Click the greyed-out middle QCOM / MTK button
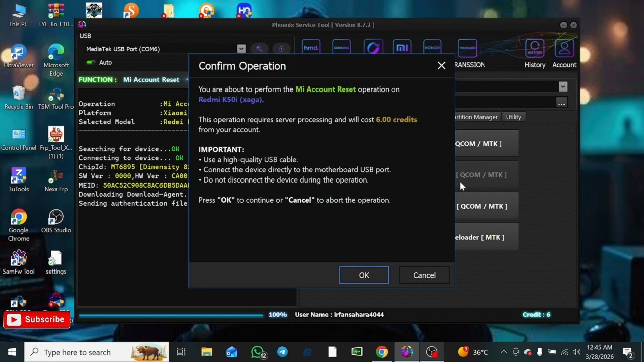This screenshot has width=644, height=362. click(487, 175)
